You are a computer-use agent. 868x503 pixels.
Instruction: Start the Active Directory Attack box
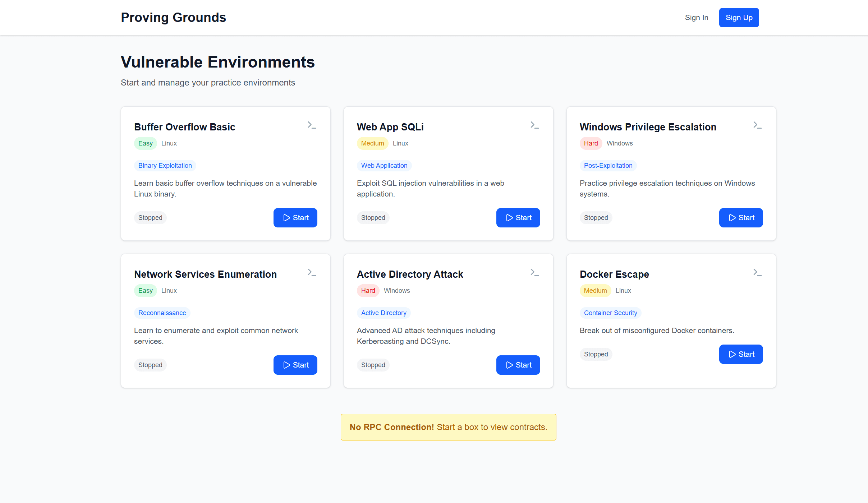[x=518, y=365]
